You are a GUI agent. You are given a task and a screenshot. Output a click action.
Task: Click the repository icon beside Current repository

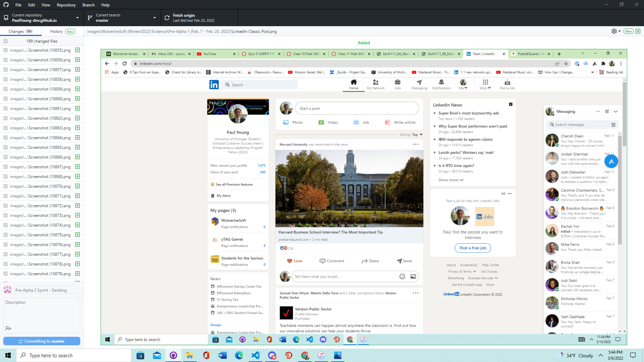[x=6, y=18]
